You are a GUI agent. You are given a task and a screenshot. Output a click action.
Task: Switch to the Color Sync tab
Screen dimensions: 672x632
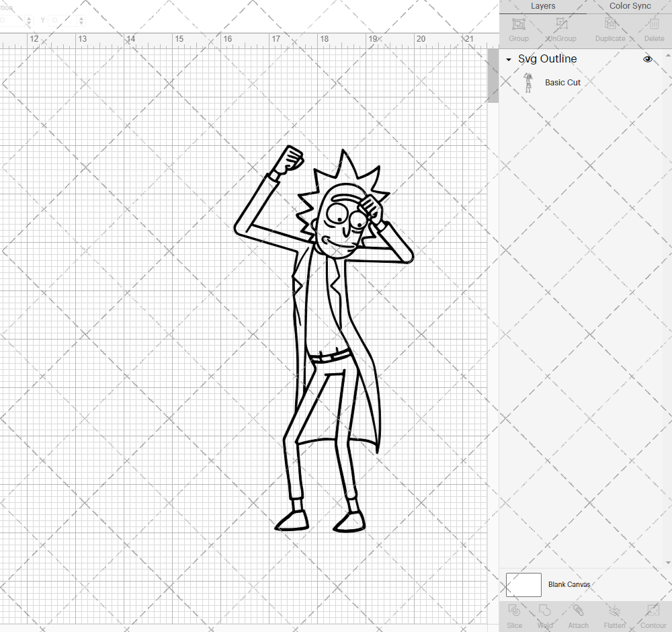[629, 6]
